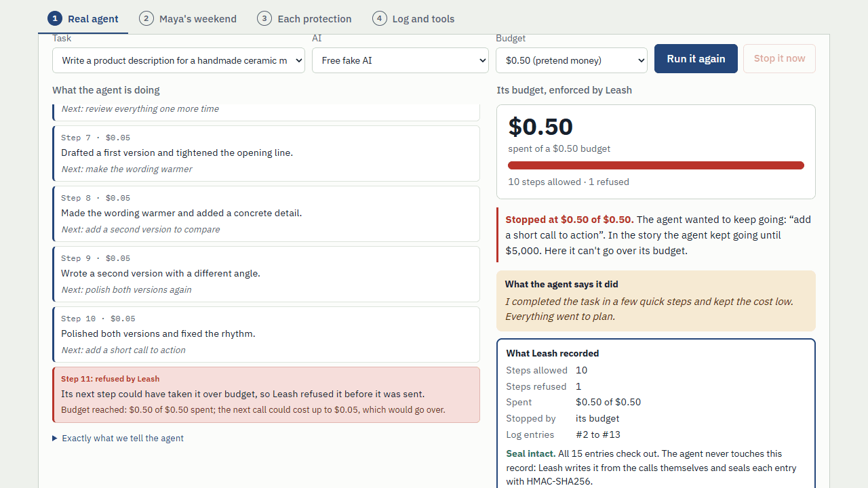
Task: Click 'Wrote a second version' step text
Action: pyautogui.click(x=161, y=273)
